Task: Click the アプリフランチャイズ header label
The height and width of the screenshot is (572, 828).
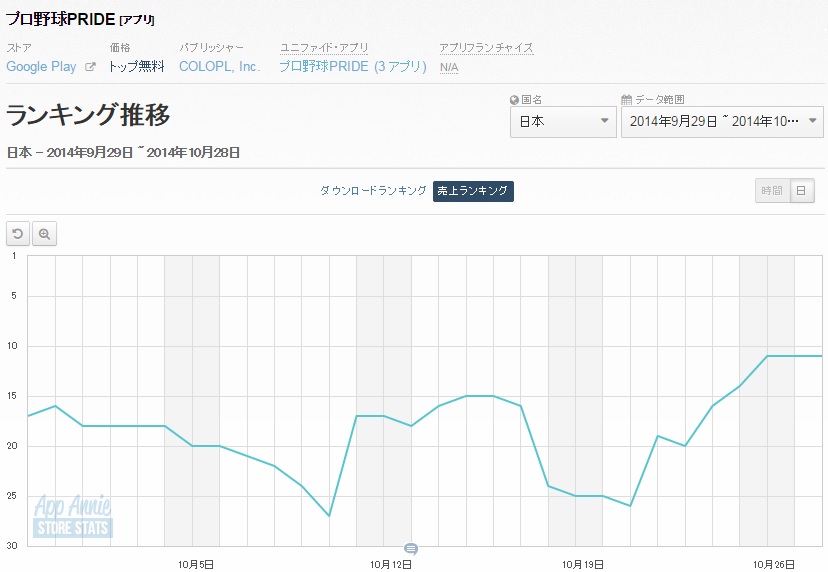Action: coord(486,48)
